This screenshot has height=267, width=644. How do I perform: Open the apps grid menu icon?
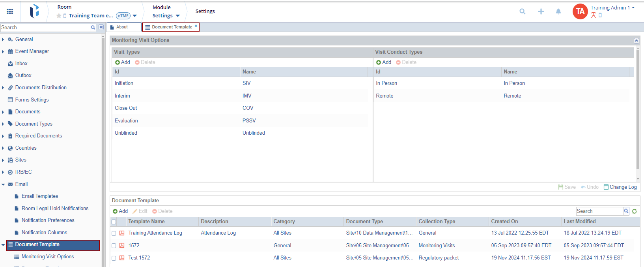[x=10, y=11]
